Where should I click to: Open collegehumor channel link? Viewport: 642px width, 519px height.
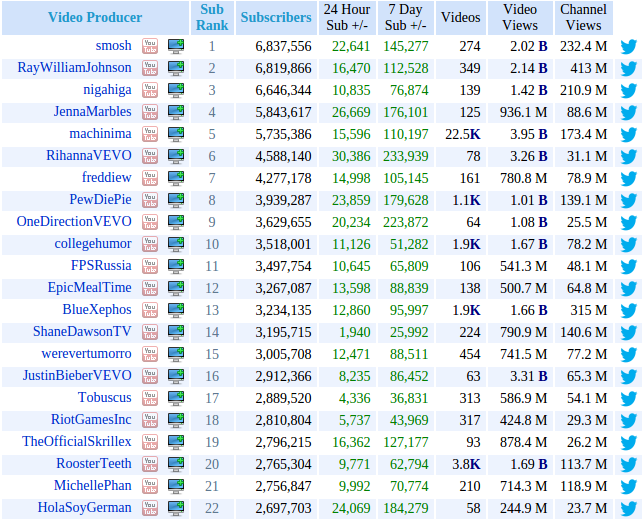[93, 244]
